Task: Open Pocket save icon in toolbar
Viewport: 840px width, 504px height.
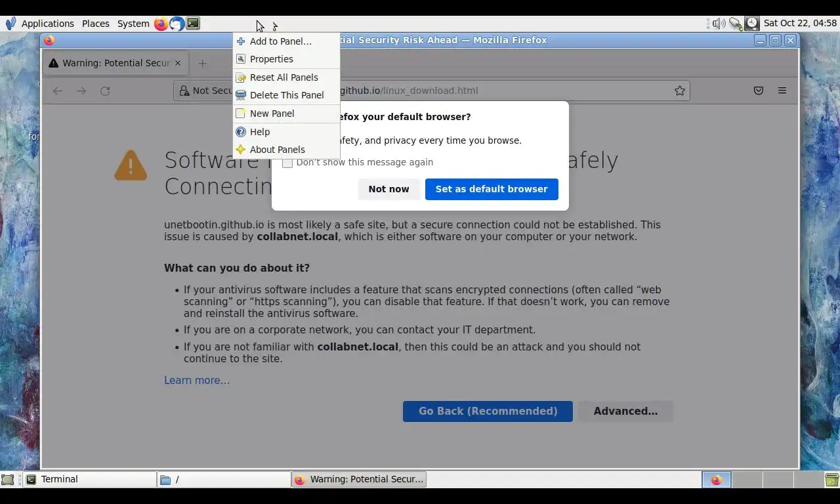Action: coord(759,91)
